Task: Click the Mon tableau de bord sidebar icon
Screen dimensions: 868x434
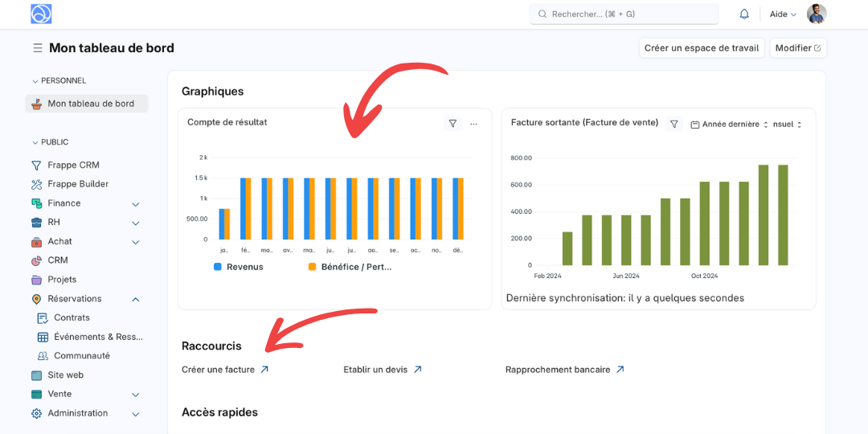Action: coord(36,104)
